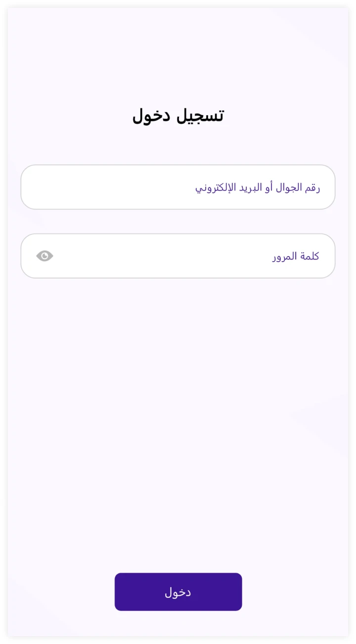Image resolution: width=356 pixels, height=644 pixels.
Task: Place the cursor in the email or phone box
Action: pyautogui.click(x=178, y=187)
